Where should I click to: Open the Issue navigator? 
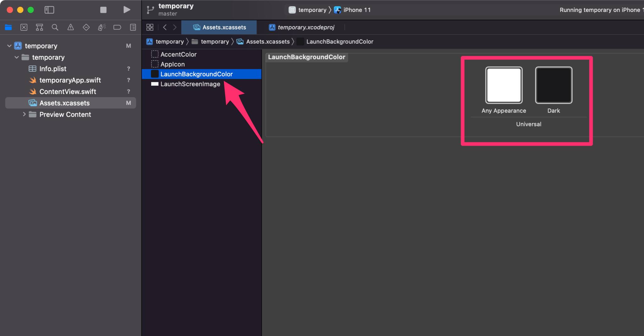[x=70, y=27]
